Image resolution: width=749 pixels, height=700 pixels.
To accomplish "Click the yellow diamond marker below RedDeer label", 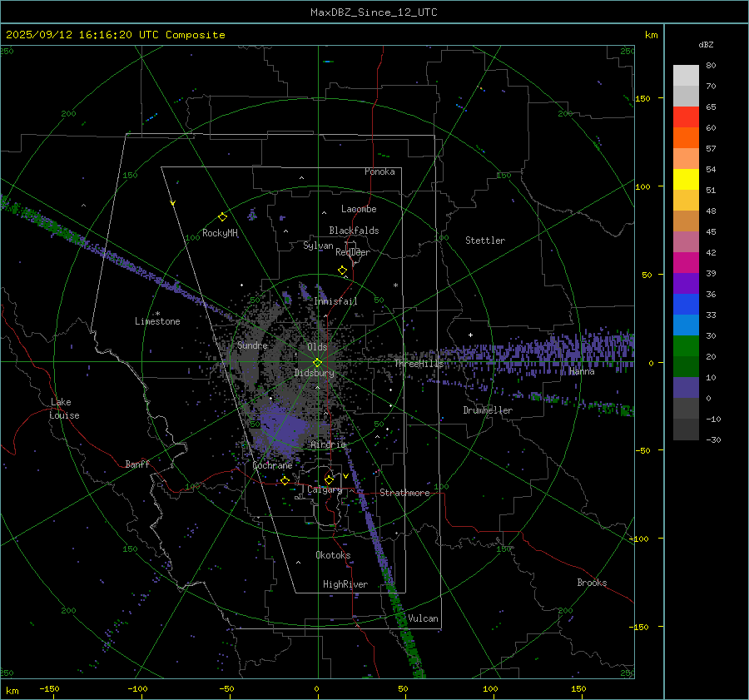I will (x=343, y=271).
